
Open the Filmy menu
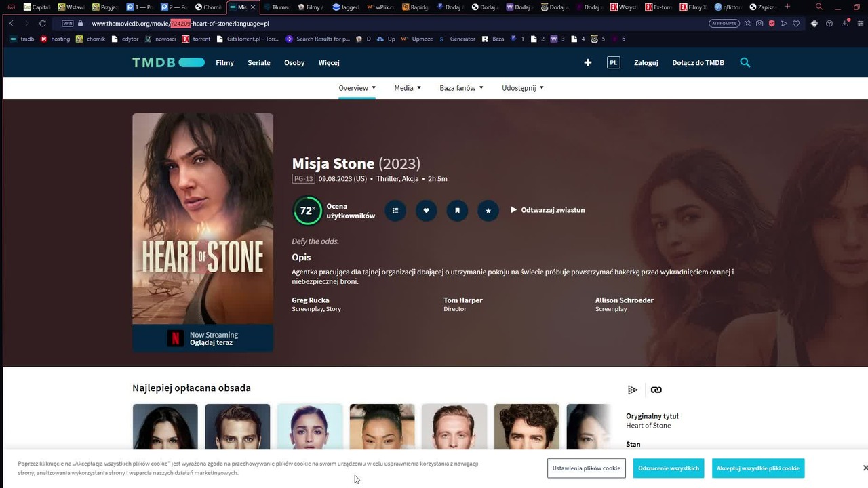tap(224, 62)
